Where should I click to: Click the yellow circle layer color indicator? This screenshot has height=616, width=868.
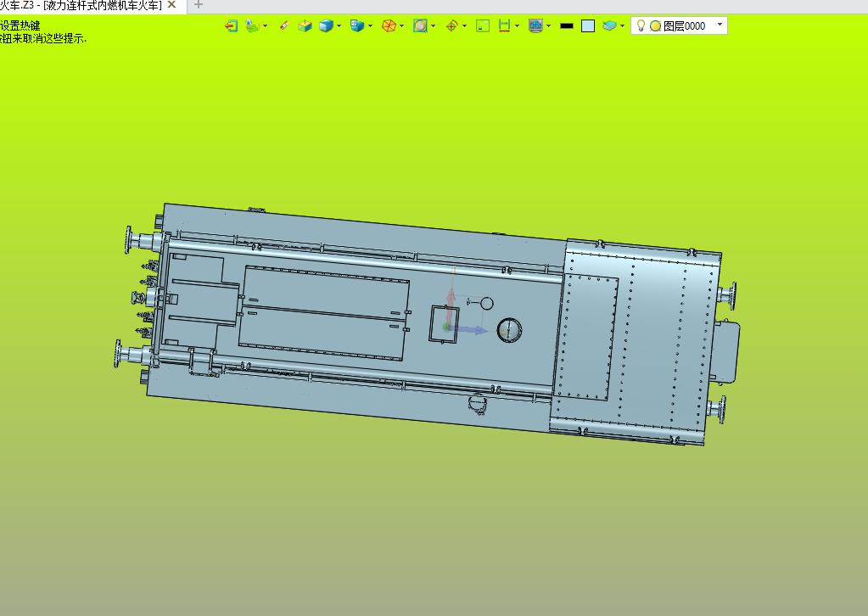point(655,26)
